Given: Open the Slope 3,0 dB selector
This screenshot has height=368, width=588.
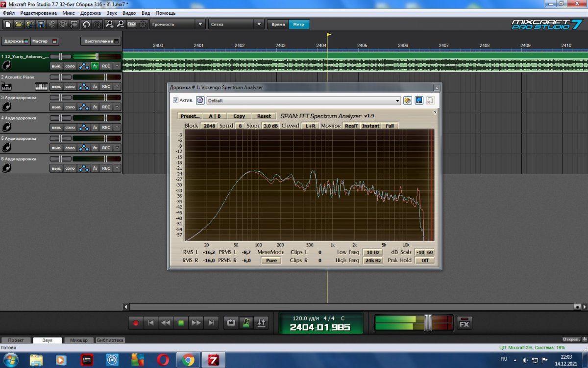Looking at the screenshot, I should coord(270,126).
